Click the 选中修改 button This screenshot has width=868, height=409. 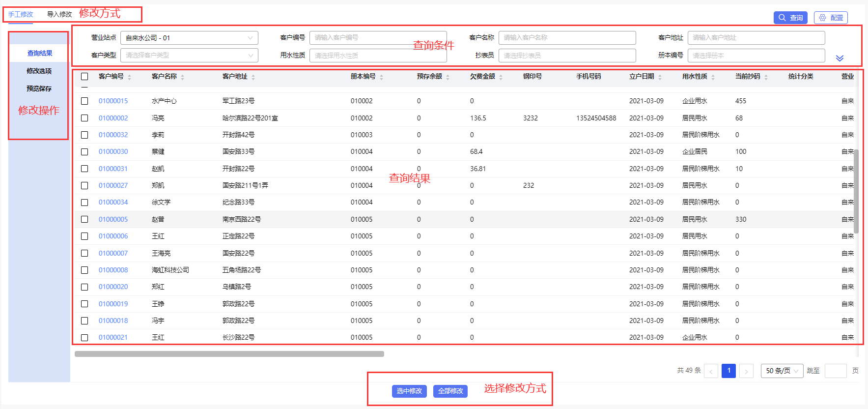(x=409, y=391)
